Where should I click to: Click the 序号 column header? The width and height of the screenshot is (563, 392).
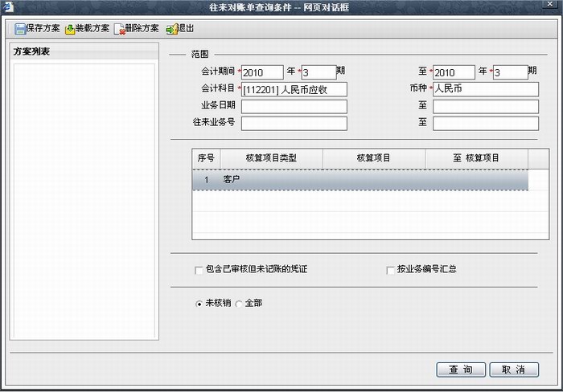(206, 158)
